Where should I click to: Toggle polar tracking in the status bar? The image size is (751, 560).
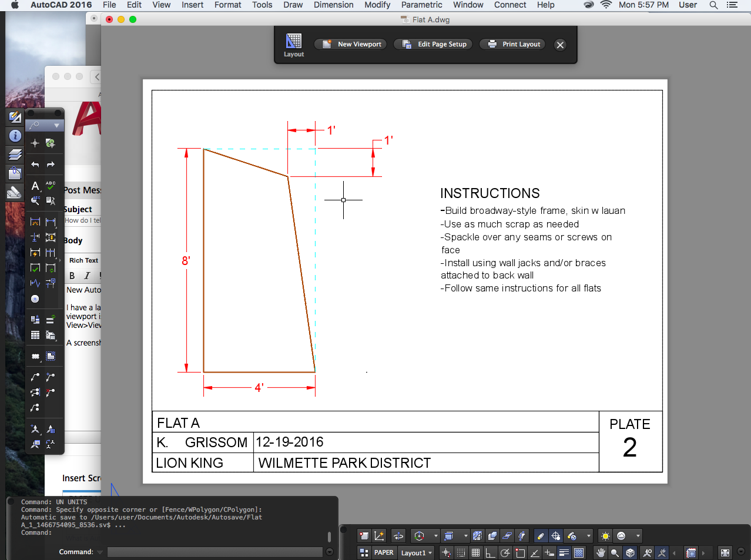[x=505, y=553]
